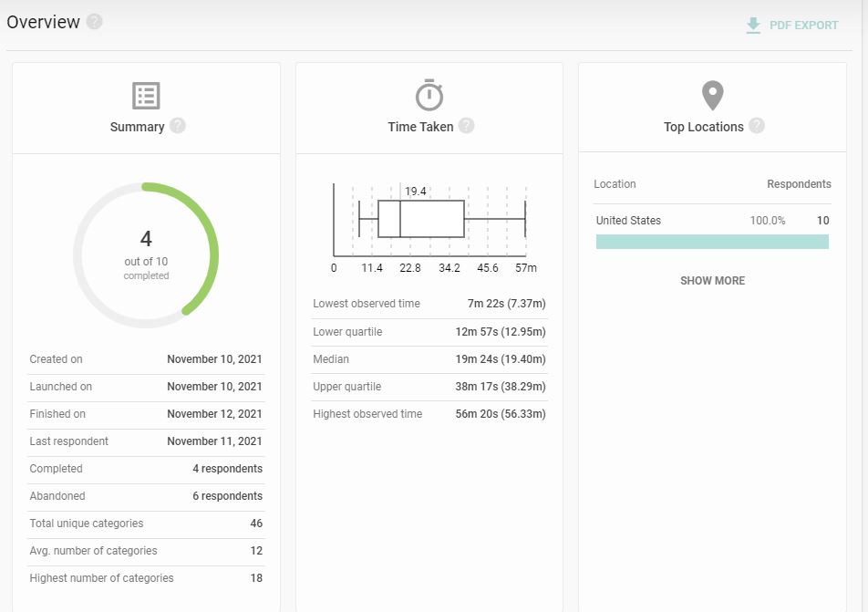Click the Overview page title
The height and width of the screenshot is (612, 868).
[43, 22]
